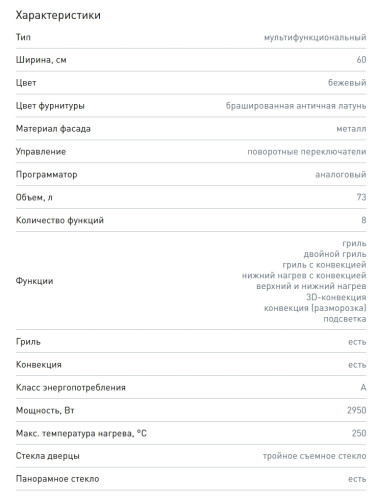Select the Панорамное стекло label
The height and width of the screenshot is (499, 376).
point(57,479)
